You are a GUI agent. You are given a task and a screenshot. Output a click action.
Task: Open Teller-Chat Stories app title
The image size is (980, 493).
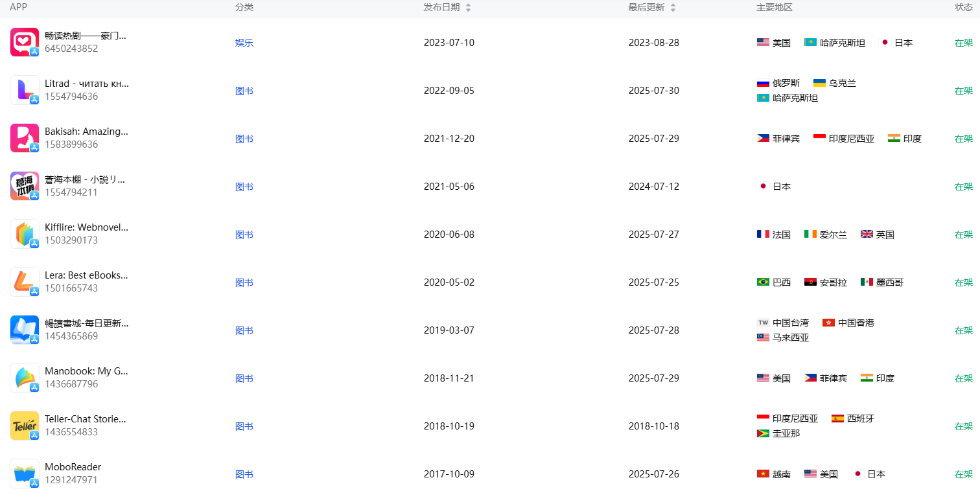pos(86,419)
